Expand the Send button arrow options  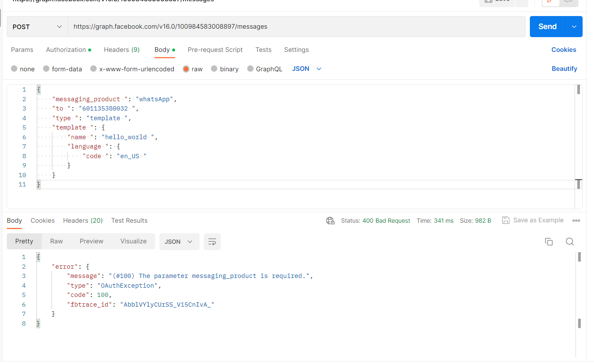coord(574,27)
